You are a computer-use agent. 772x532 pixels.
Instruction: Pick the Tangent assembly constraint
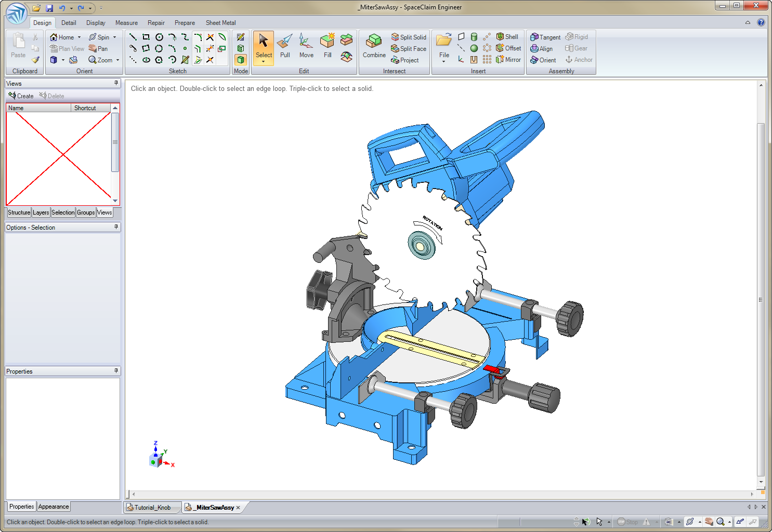coord(545,37)
